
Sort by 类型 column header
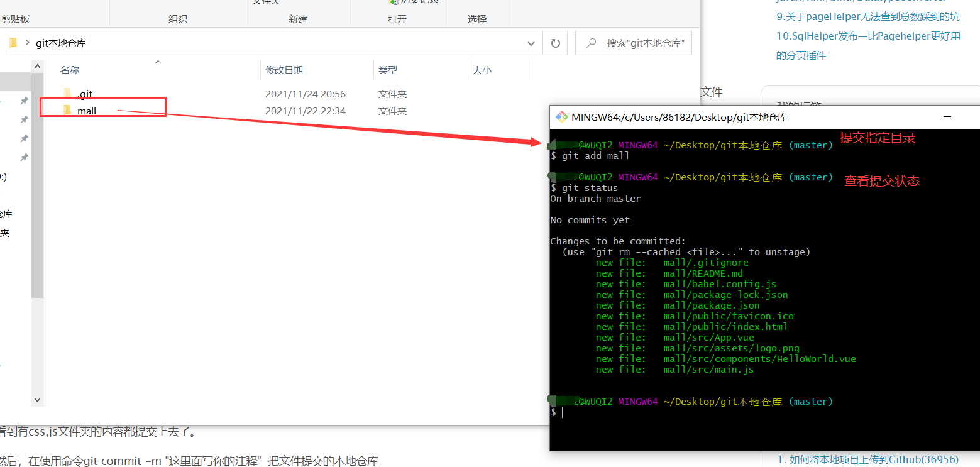coord(388,70)
